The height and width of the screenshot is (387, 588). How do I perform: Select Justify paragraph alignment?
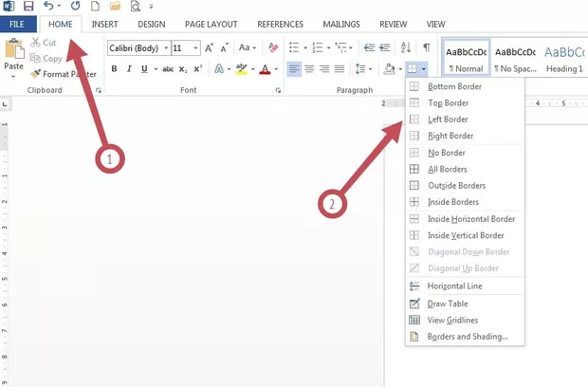pos(340,69)
